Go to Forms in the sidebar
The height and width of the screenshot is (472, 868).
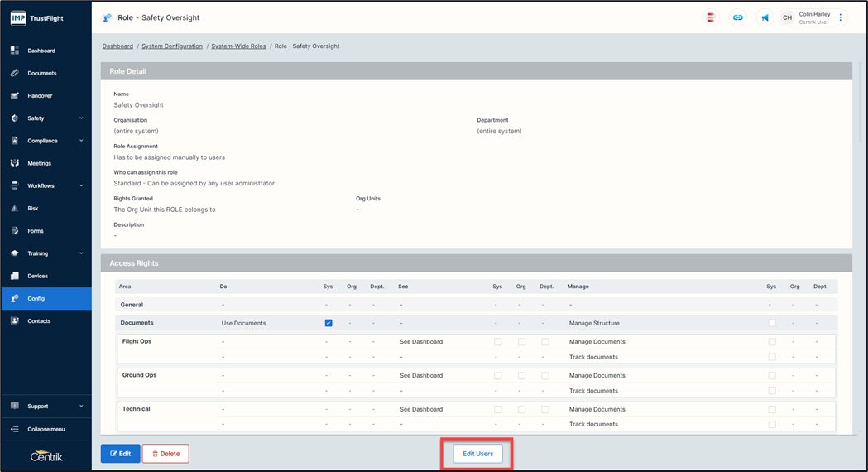point(36,231)
